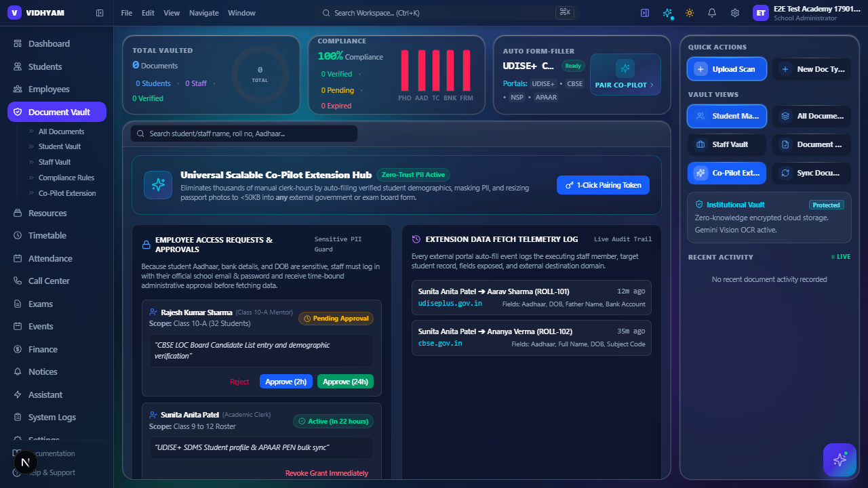Click the sparkle AI icon in top bar

coord(668,13)
